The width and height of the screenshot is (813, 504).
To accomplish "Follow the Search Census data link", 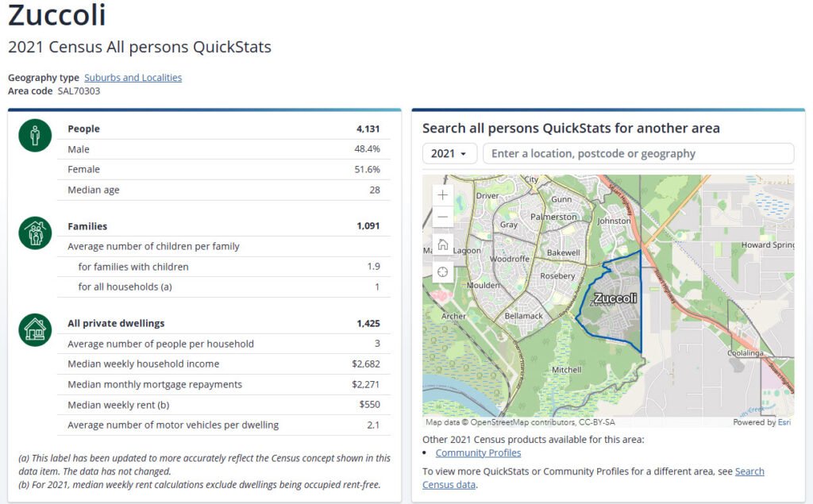I will [749, 471].
